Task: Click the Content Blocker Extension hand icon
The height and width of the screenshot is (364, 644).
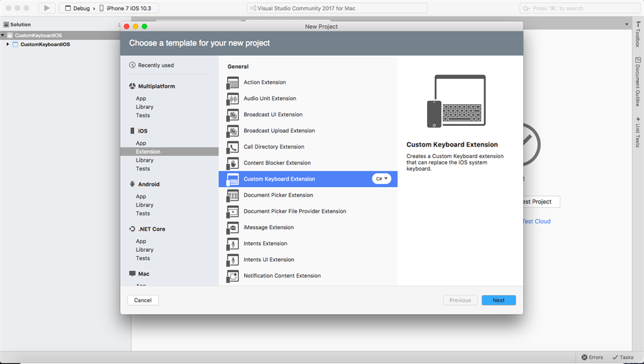Action: (233, 163)
